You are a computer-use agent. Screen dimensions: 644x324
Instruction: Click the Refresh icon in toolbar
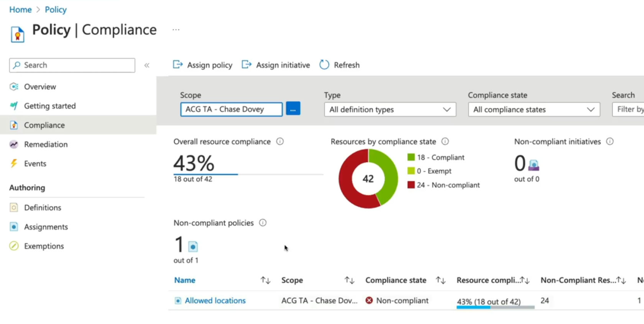(324, 65)
